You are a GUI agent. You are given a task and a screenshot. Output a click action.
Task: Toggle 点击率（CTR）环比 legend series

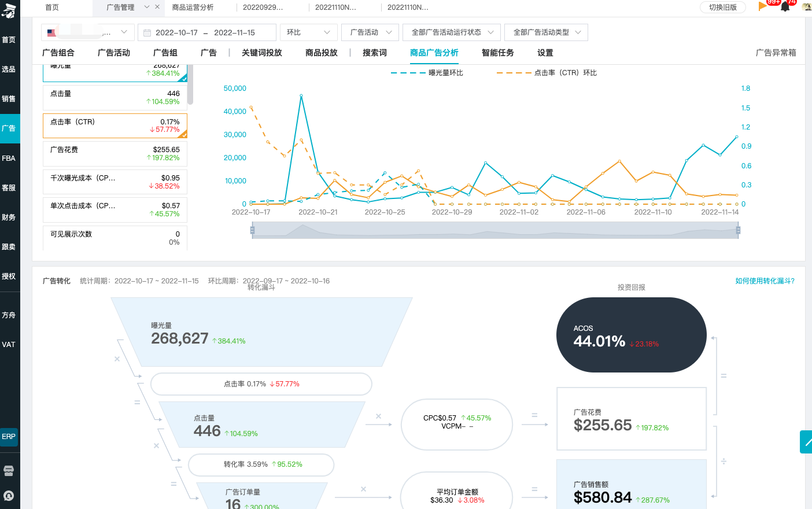547,73
